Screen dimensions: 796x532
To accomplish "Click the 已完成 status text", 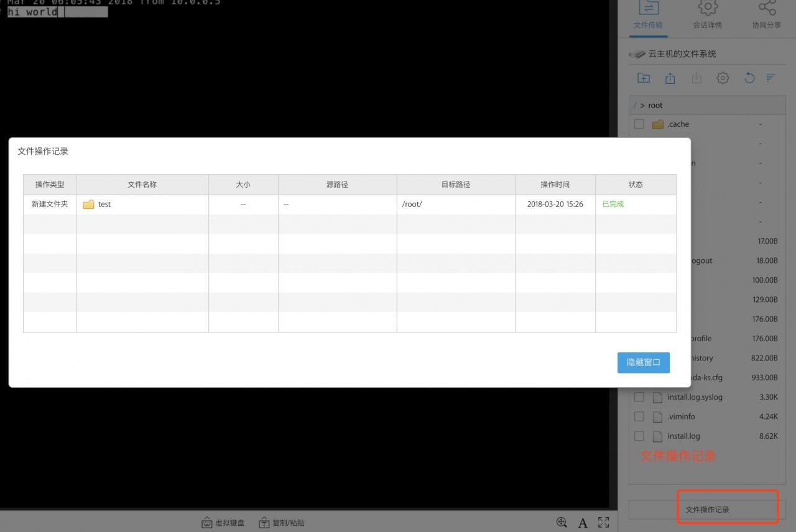I will 613,204.
